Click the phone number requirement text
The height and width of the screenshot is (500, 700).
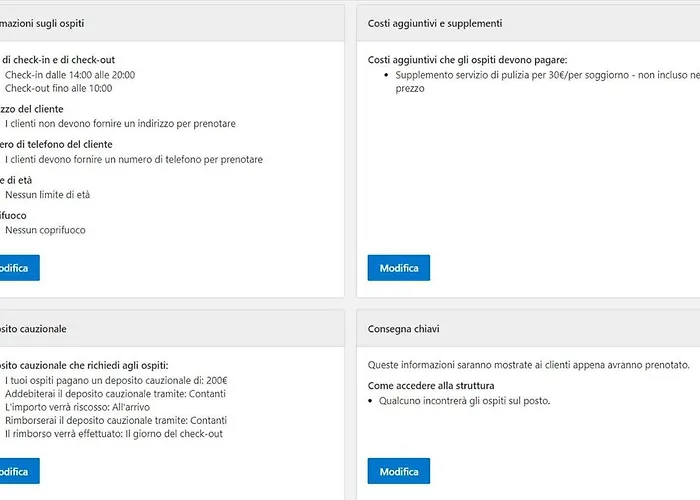pos(133,159)
